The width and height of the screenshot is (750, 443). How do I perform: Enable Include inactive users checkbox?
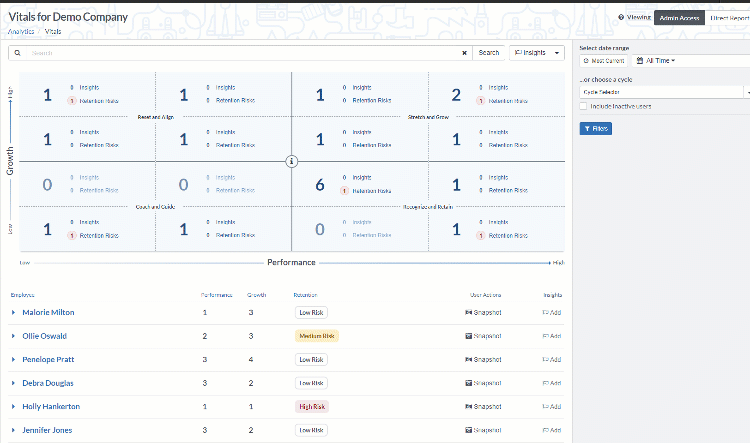[583, 106]
